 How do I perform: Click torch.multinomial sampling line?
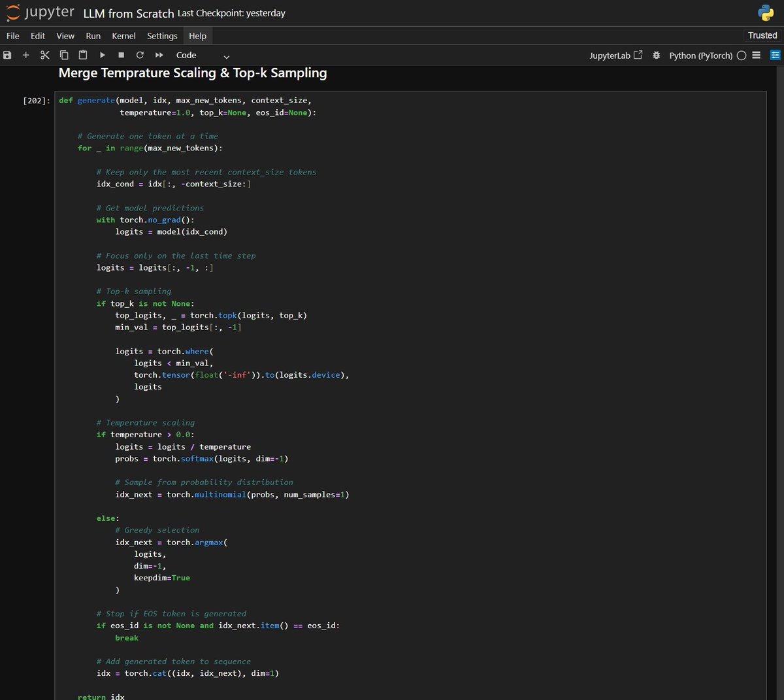pos(232,495)
